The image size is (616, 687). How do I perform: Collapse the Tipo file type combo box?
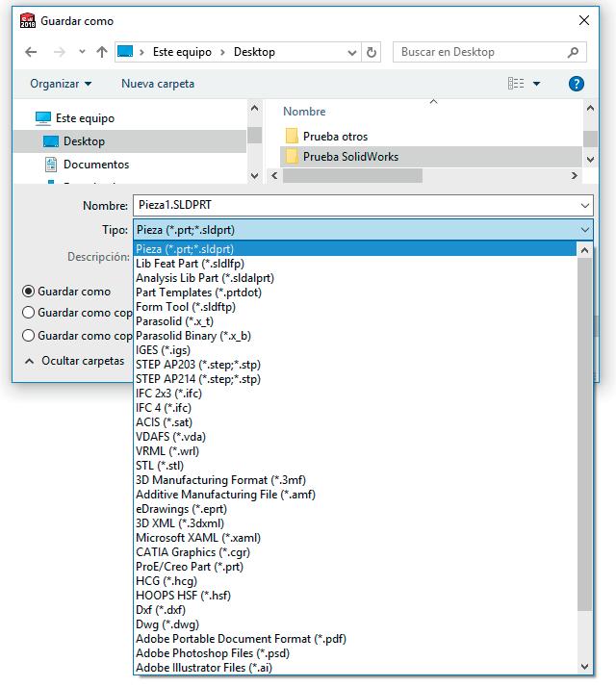[585, 230]
